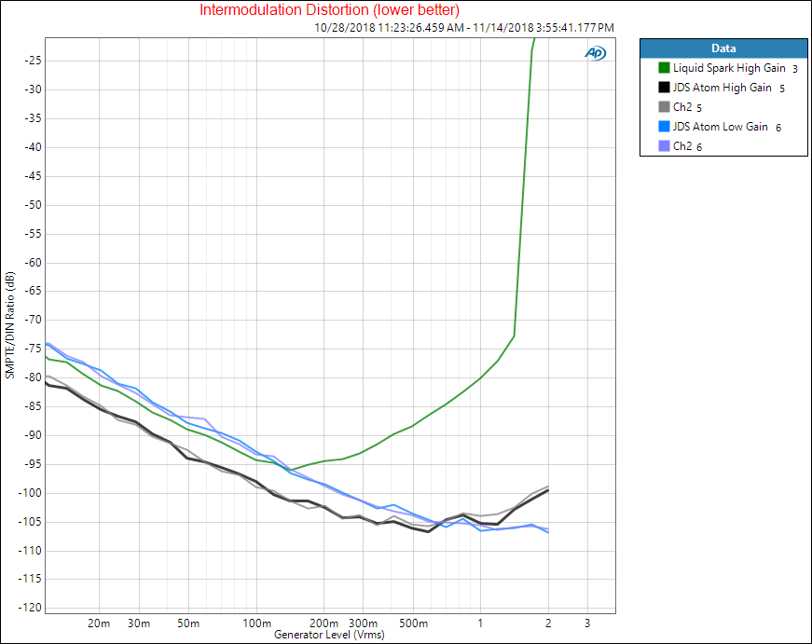Screen dimensions: 812x644
Task: Click the '2' tick on the horizontal axis
Action: [x=548, y=623]
